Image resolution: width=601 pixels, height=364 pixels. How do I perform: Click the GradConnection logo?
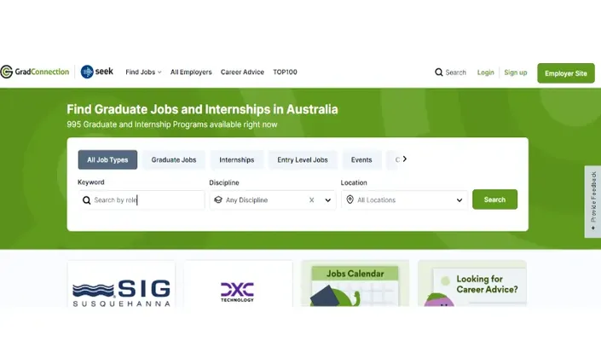34,72
